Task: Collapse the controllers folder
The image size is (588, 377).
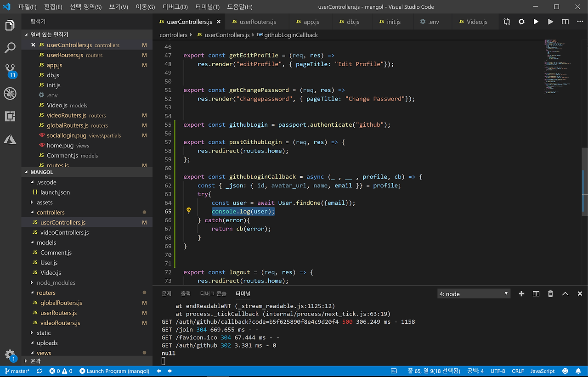Action: (51, 213)
